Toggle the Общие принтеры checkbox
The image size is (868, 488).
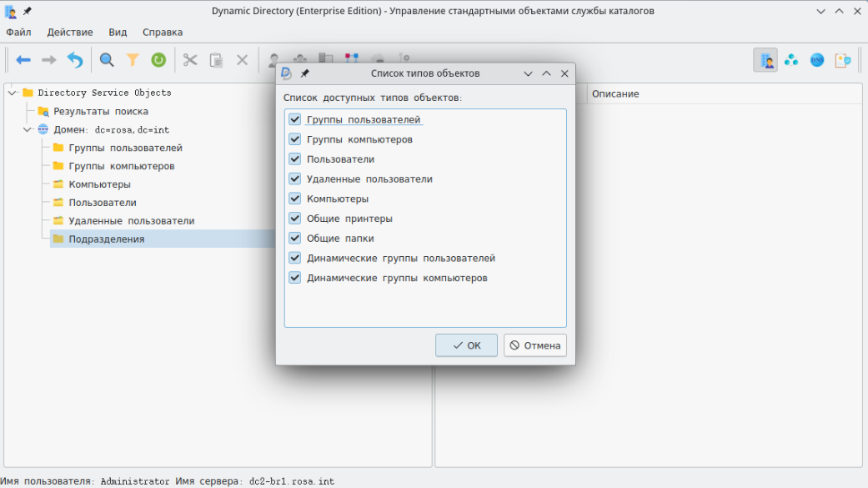[x=294, y=219]
